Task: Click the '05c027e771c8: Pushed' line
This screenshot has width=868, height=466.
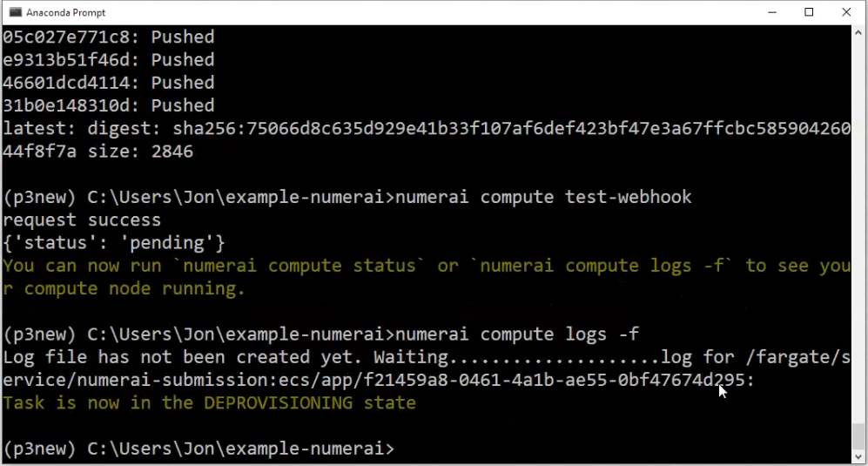Action: point(109,37)
